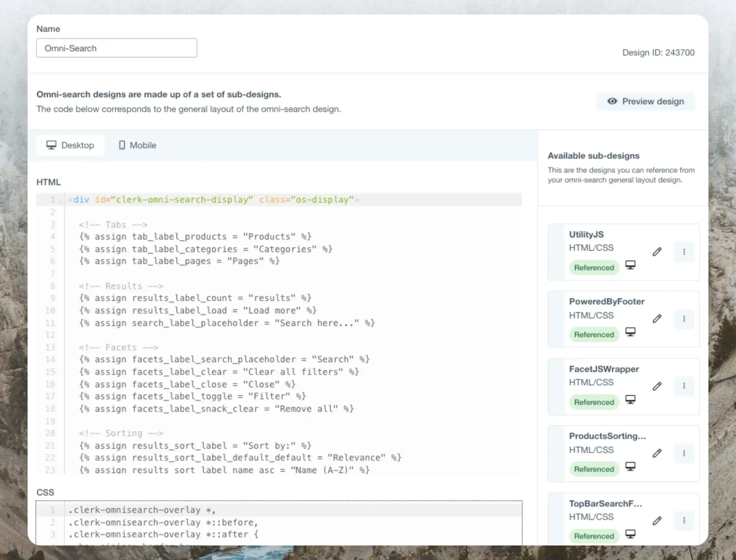Select the FacetJSWrapper sub-design title
Screen dimensions: 736x560
pyautogui.click(x=604, y=369)
